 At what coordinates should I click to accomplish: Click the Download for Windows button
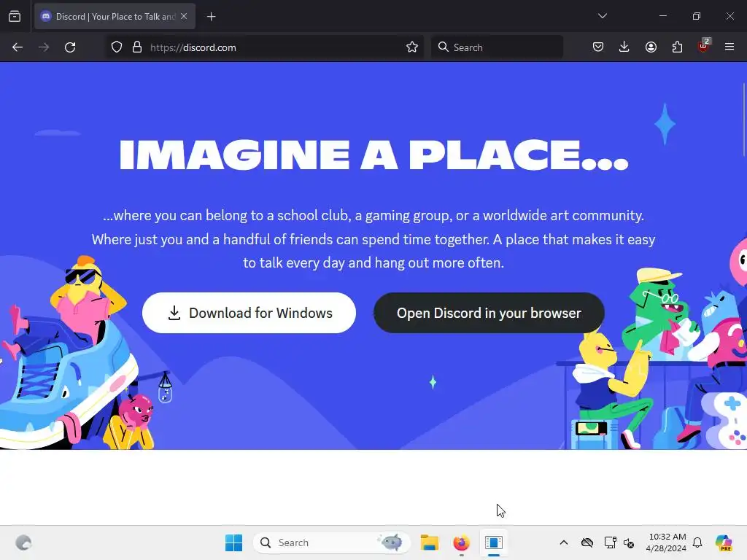[x=249, y=313]
